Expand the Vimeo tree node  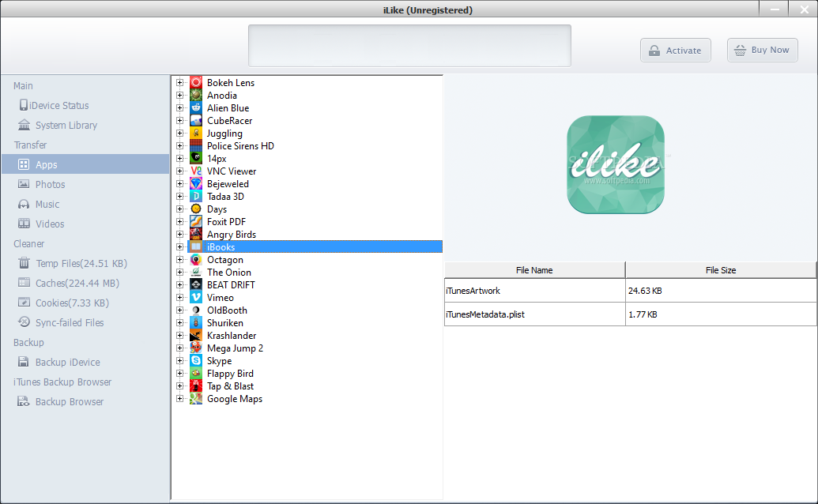tap(180, 298)
